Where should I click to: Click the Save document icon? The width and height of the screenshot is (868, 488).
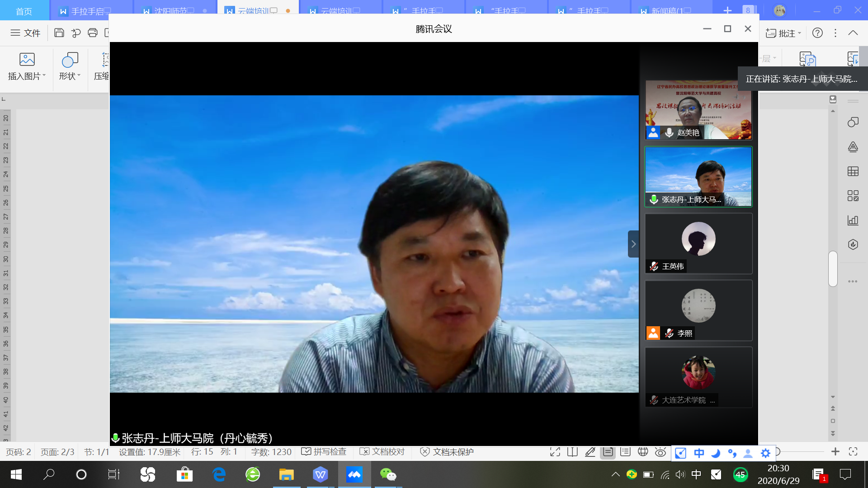(x=59, y=33)
